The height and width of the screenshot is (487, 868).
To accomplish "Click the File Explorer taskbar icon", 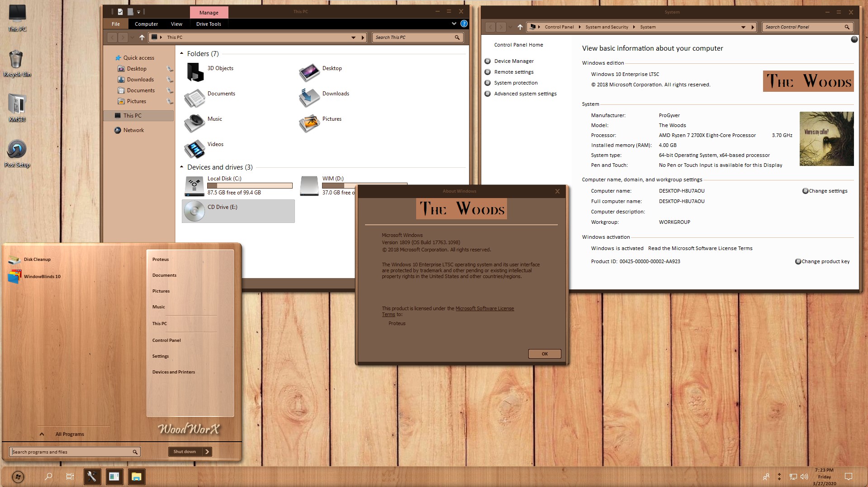I will point(136,477).
